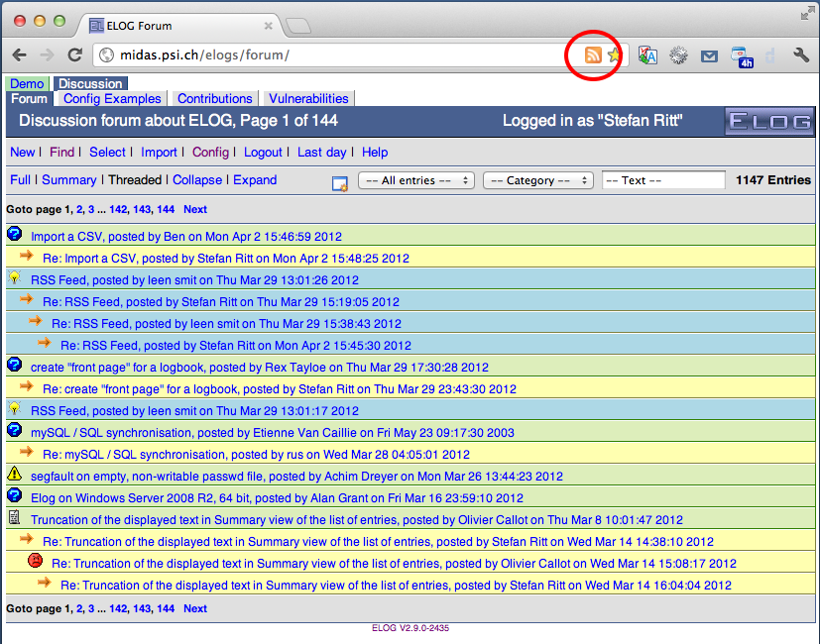
Task: Click lightbulb icon of 13:01:17 RSS Feed entry
Action: 15,408
